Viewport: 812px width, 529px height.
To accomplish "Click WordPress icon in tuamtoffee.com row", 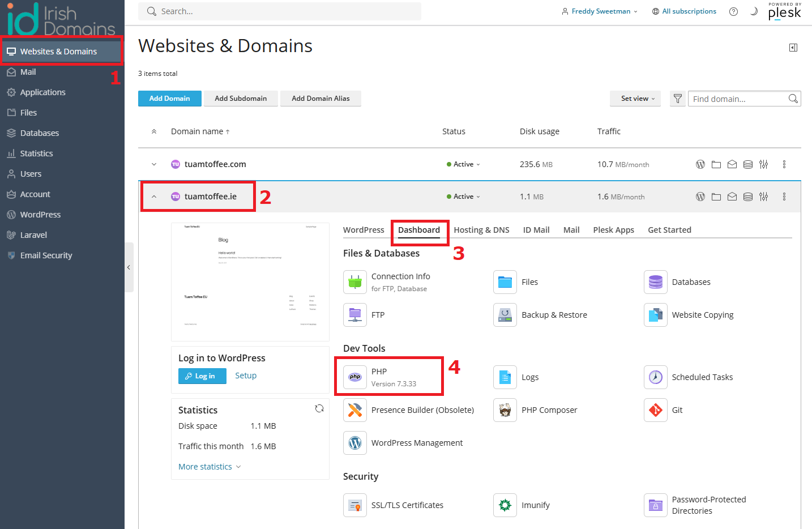I will point(700,164).
